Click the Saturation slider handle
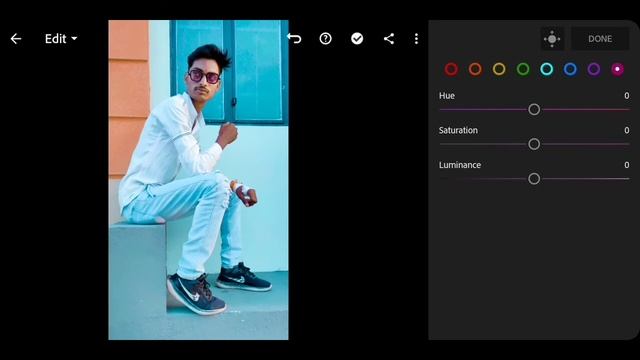Viewport: 640px width, 360px height. coord(534,144)
